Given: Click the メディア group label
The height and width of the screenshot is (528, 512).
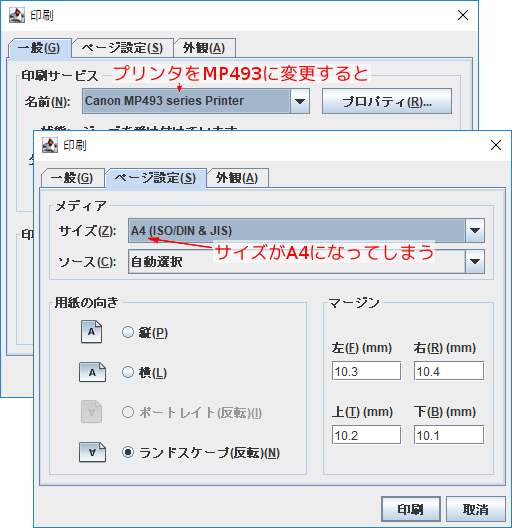Looking at the screenshot, I should [x=81, y=206].
